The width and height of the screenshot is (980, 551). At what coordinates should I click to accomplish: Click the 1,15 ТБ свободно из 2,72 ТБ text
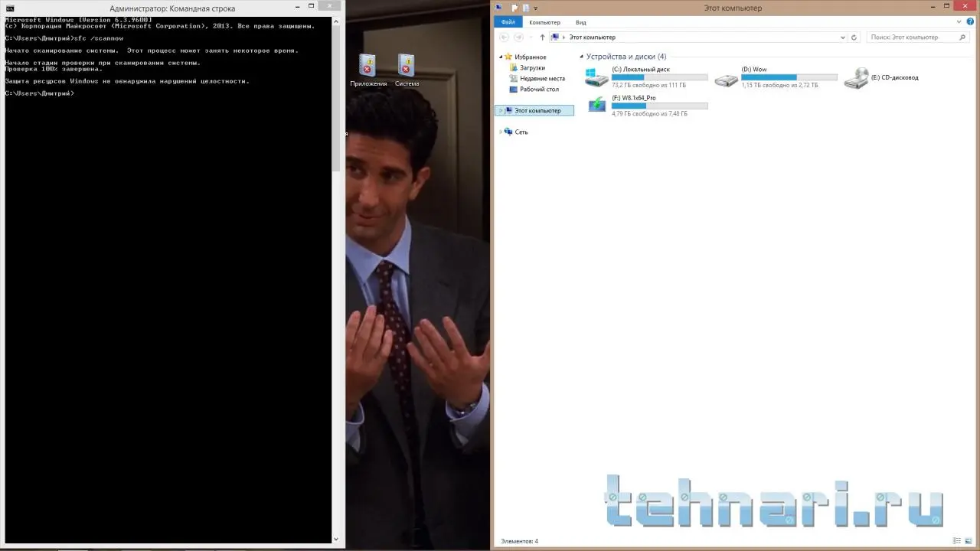(778, 85)
